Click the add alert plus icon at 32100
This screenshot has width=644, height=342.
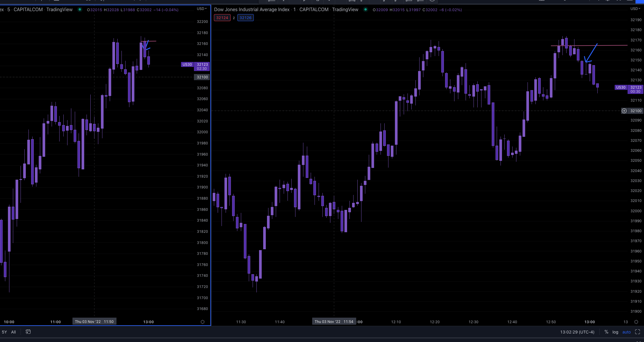click(624, 111)
